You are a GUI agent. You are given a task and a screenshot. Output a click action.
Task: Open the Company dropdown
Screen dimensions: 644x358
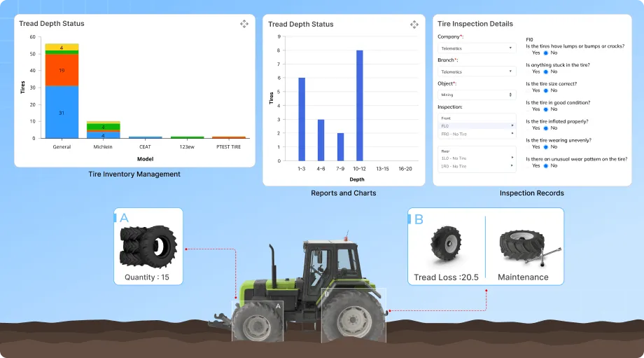(477, 48)
